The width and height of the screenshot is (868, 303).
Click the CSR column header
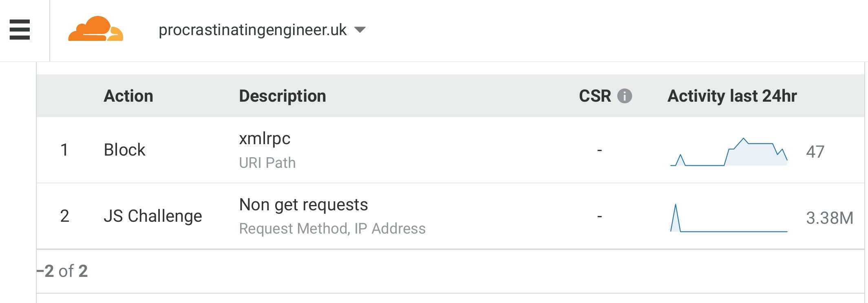click(594, 96)
